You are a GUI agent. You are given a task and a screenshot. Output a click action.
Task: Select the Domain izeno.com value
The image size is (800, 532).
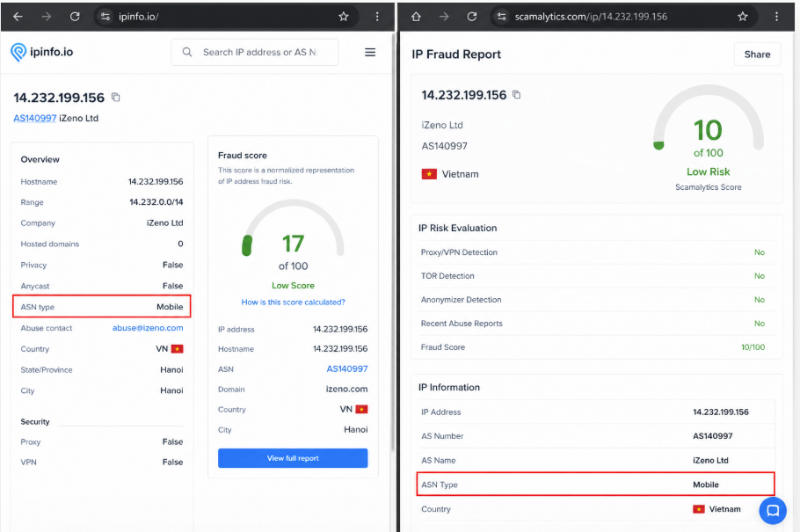(x=347, y=389)
